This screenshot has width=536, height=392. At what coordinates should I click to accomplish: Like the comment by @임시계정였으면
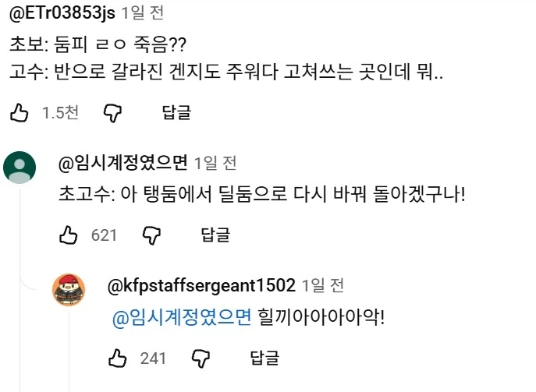pos(69,235)
